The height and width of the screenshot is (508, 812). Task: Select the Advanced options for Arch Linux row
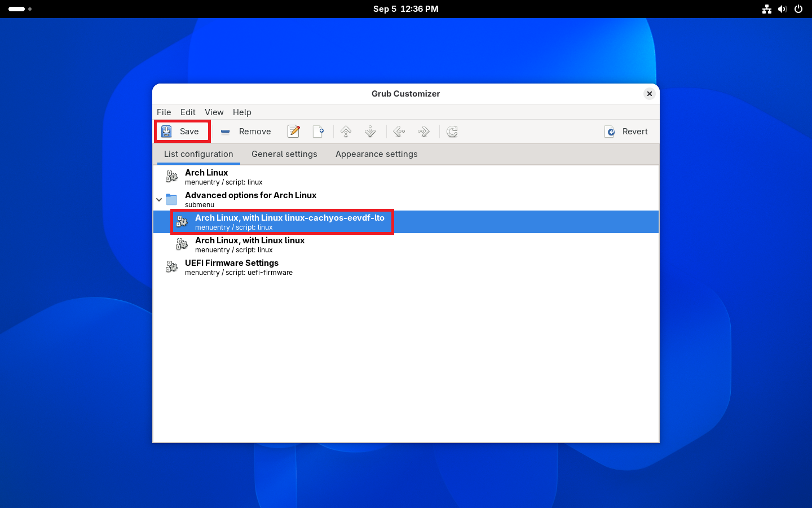406,199
